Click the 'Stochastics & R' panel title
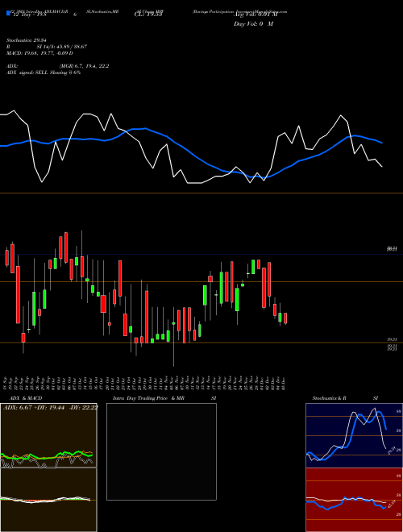The width and height of the screenshot is (403, 532). pos(329,398)
